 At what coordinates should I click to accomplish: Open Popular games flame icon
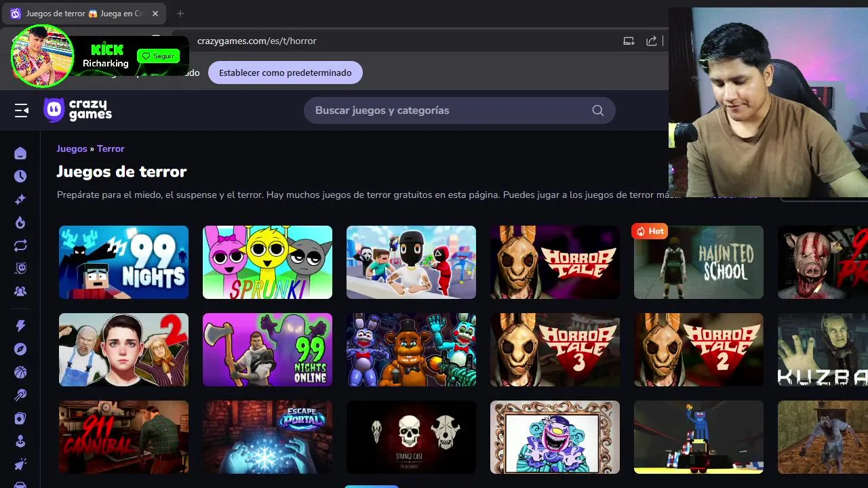tap(20, 222)
